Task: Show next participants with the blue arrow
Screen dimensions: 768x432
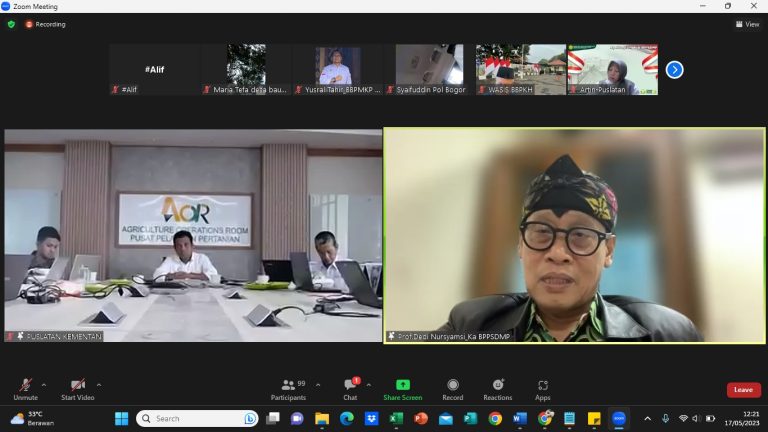Action: pos(674,70)
